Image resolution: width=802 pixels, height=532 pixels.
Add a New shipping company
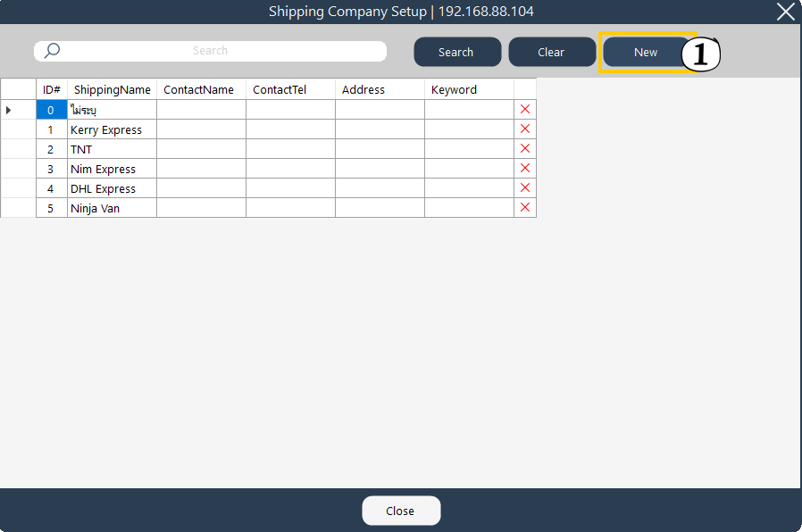pos(645,52)
